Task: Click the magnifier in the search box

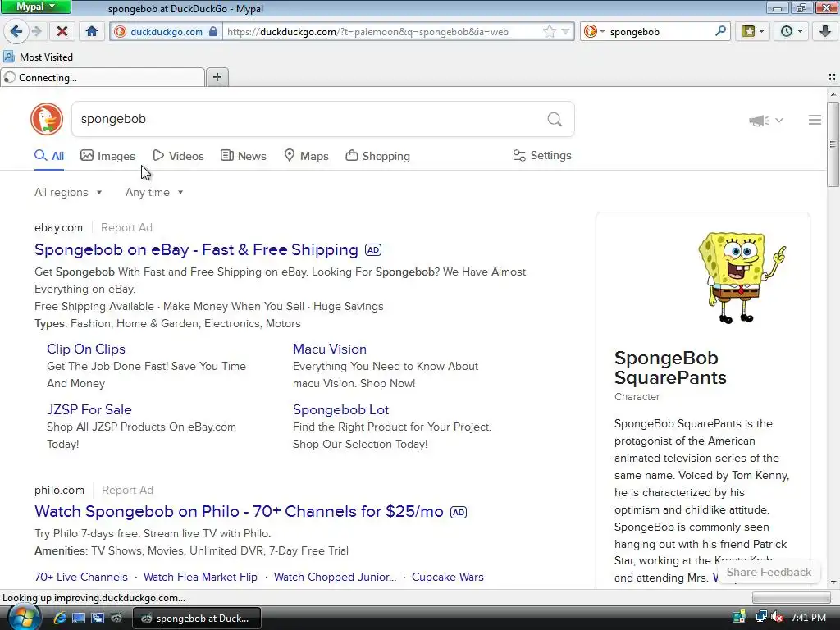Action: [x=555, y=119]
